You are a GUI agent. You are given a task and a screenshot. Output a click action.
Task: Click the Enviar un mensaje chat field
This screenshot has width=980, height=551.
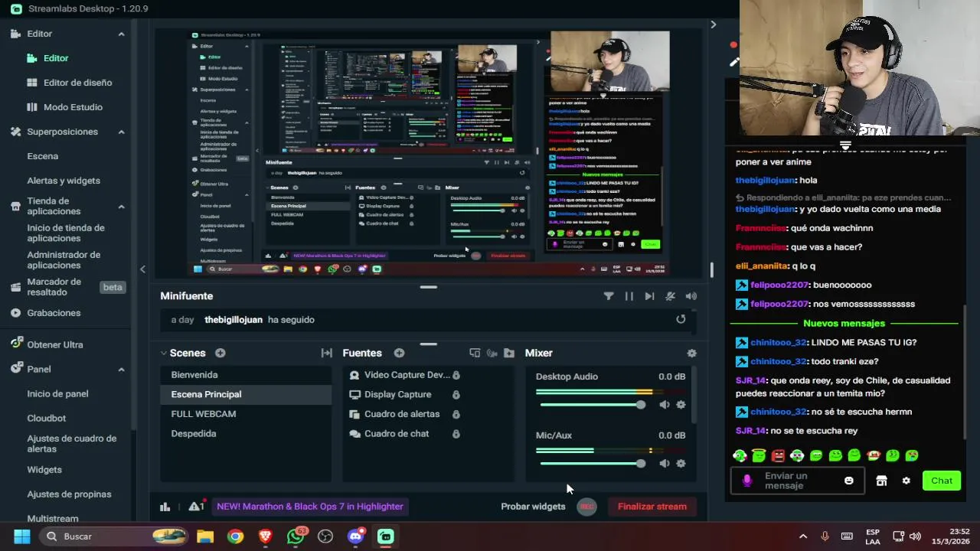tap(796, 481)
